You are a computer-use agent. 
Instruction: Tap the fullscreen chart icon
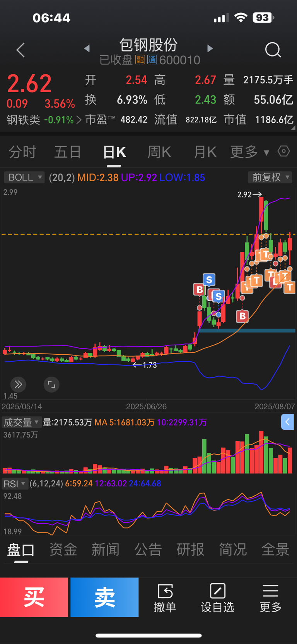(51, 385)
